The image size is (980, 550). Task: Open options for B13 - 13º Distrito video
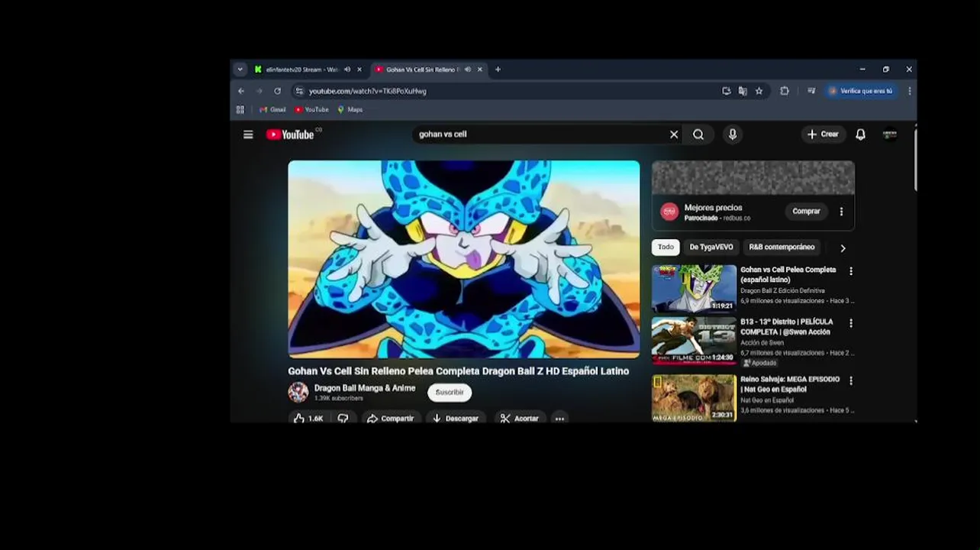tap(851, 323)
